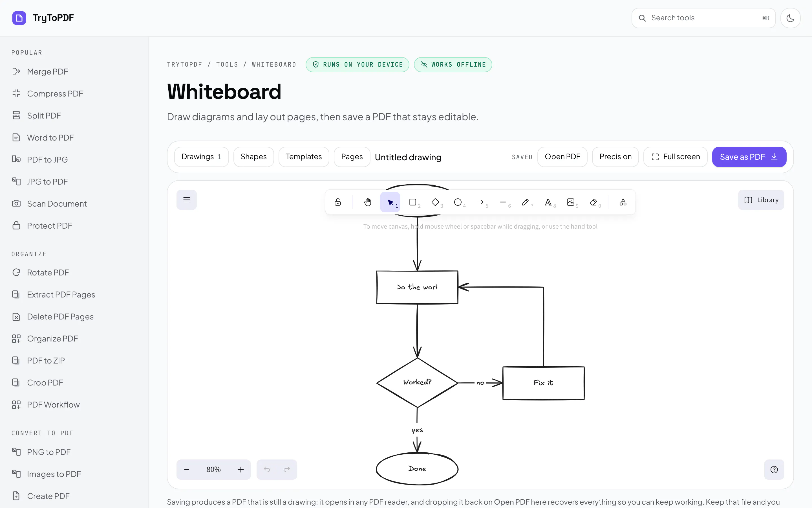812x508 pixels.
Task: Toggle the keep-tool-active lock icon
Action: click(x=337, y=202)
